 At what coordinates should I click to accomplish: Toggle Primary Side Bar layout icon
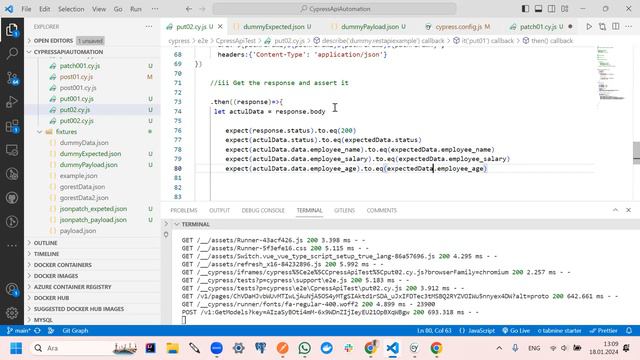tap(525, 9)
